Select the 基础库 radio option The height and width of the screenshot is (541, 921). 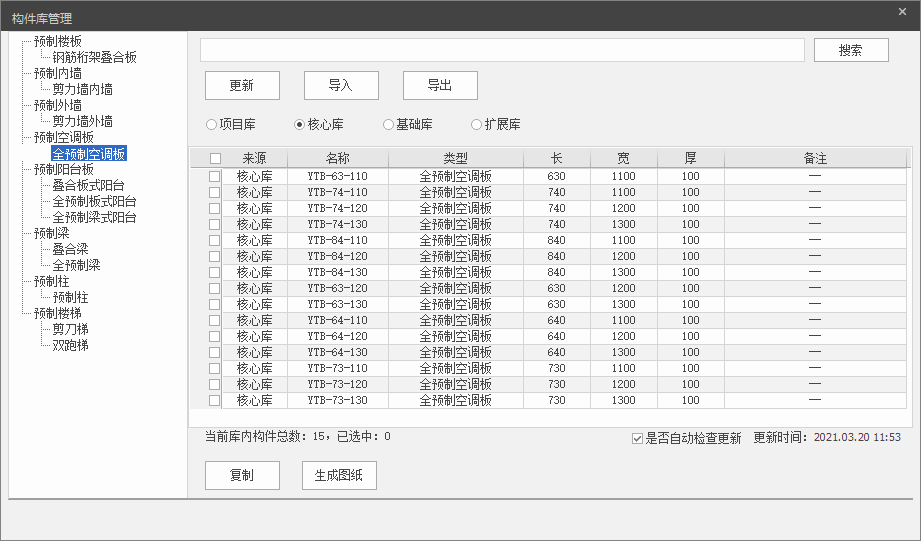(389, 125)
